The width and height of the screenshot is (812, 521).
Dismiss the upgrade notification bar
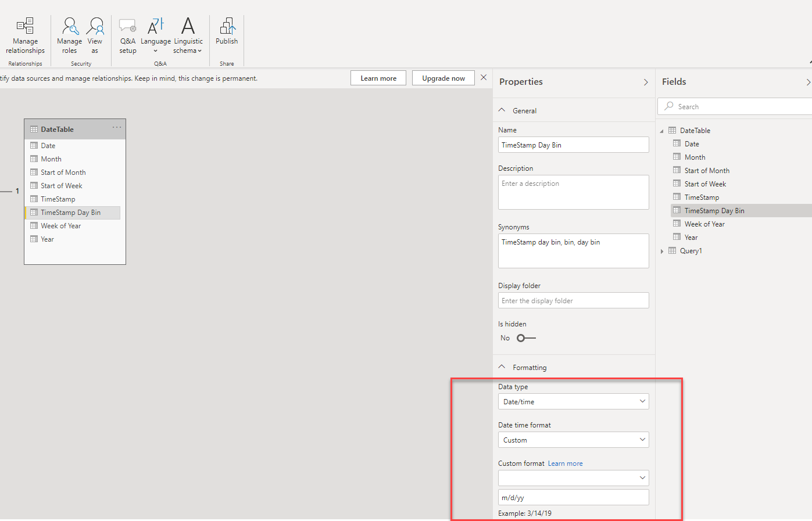pos(484,77)
